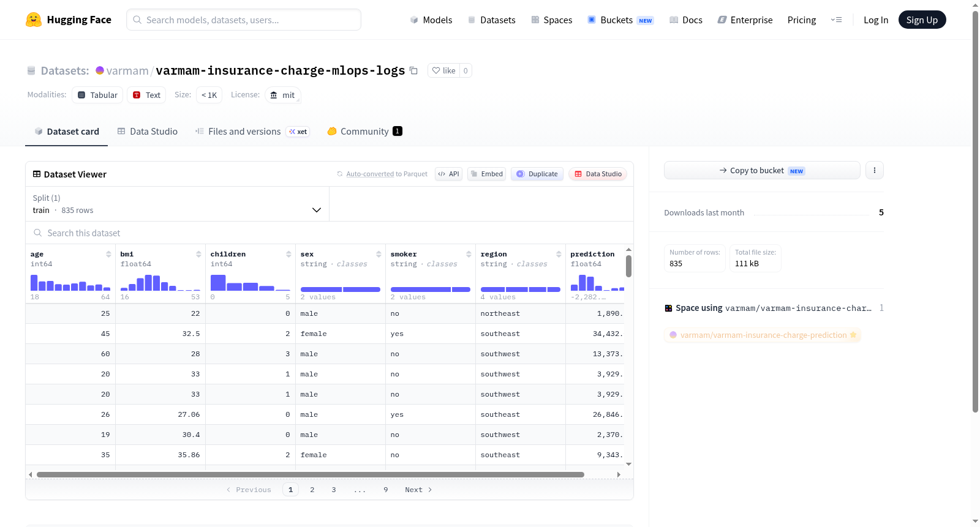Click the page vertical scrollbar
980x527 pixels.
pos(976,211)
